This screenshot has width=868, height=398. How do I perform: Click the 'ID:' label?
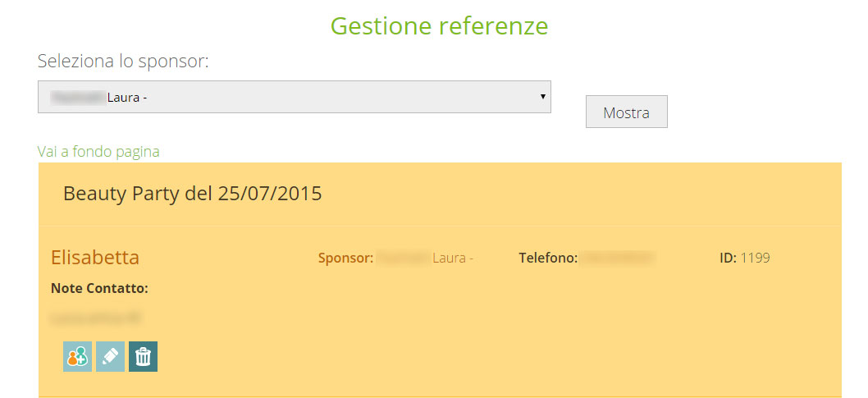click(728, 258)
